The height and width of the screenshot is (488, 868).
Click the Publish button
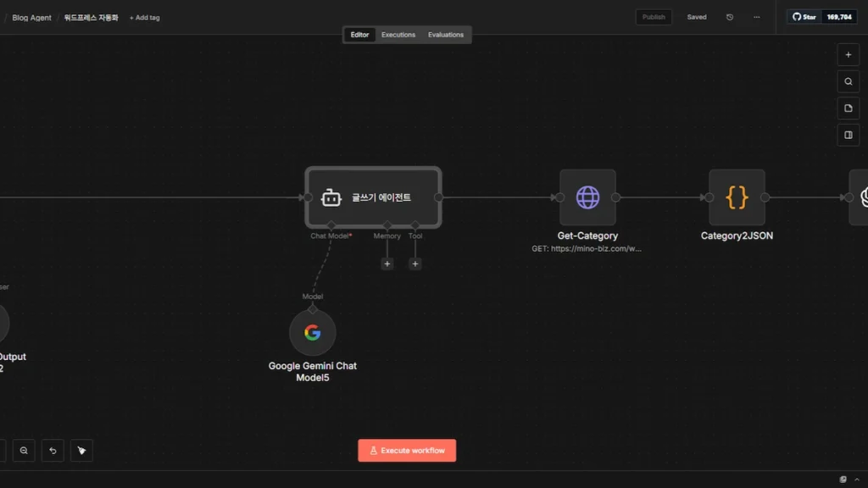coord(654,17)
